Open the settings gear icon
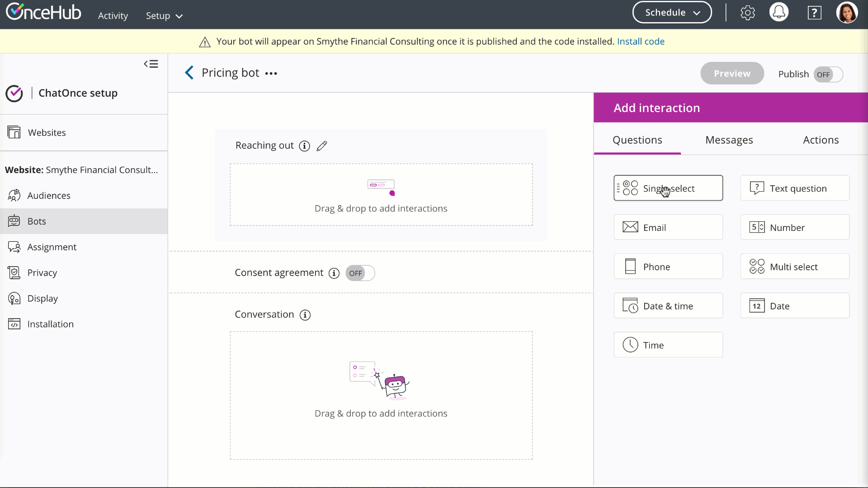Image resolution: width=868 pixels, height=488 pixels. [748, 13]
